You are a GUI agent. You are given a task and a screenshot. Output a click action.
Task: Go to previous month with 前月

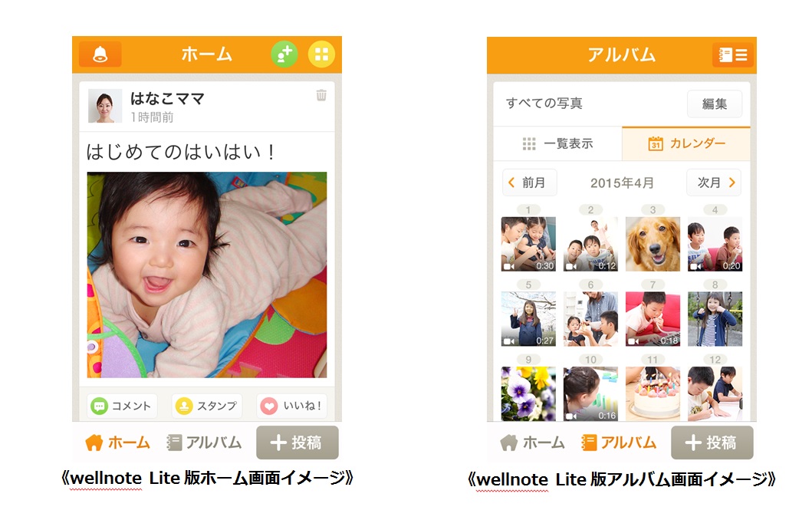coord(529,183)
